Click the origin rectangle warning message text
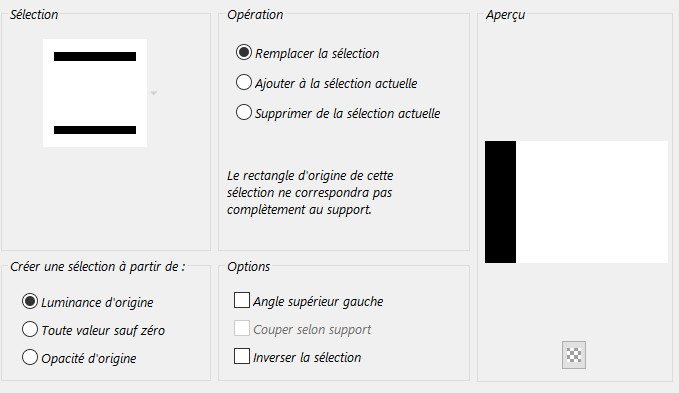Image resolution: width=679 pixels, height=393 pixels. 310,193
